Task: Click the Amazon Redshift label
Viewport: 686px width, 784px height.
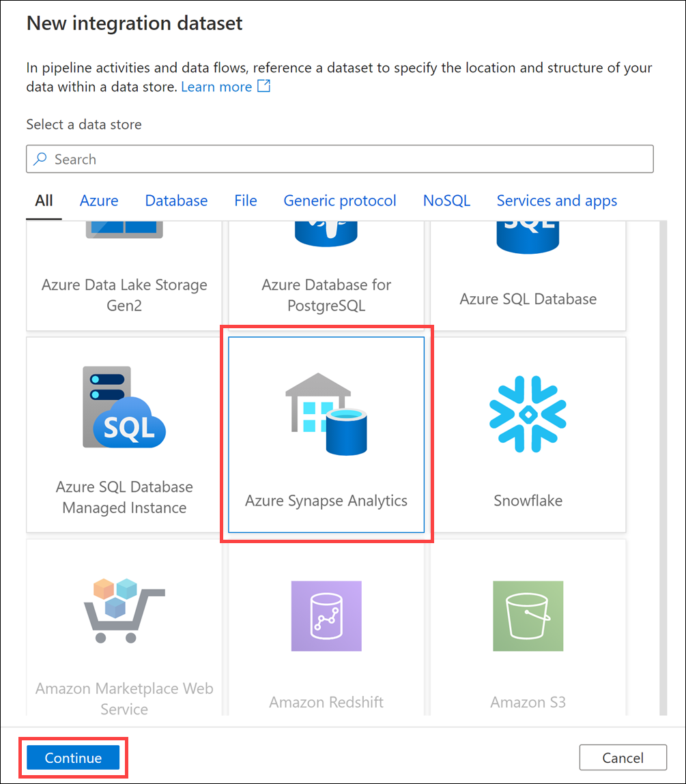Action: click(326, 702)
